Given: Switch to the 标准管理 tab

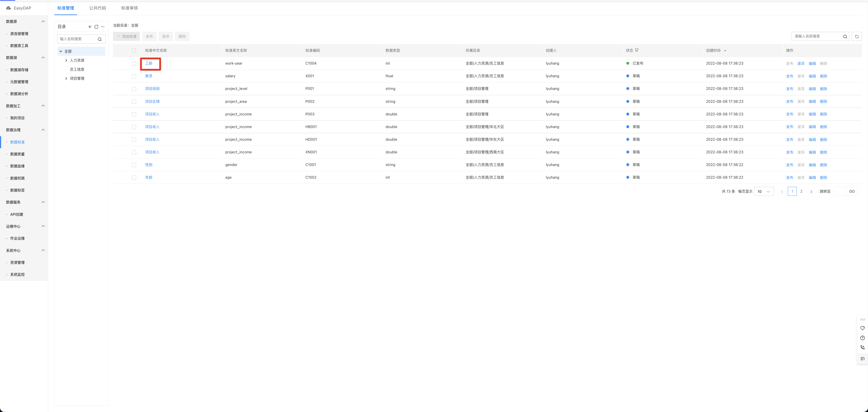Looking at the screenshot, I should pyautogui.click(x=66, y=8).
